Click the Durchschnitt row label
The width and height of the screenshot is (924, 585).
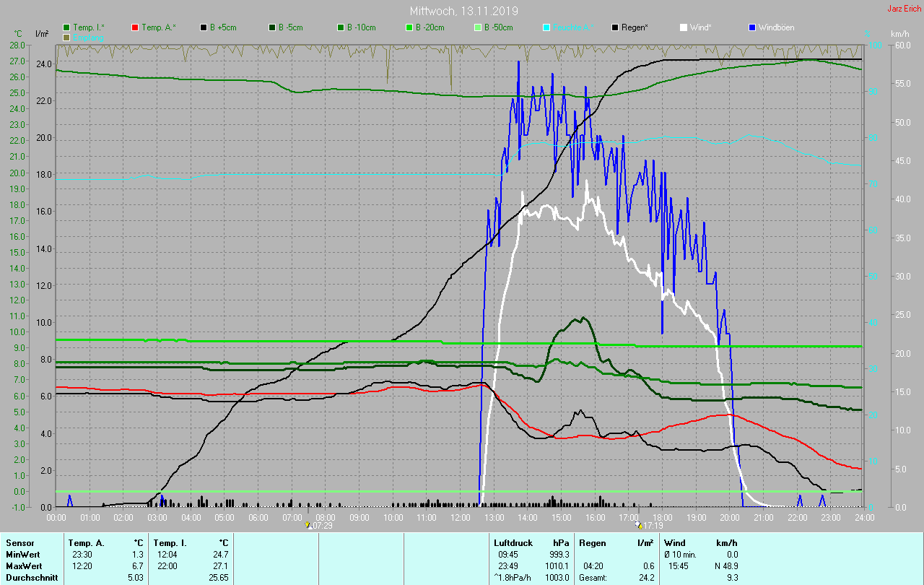pyautogui.click(x=32, y=577)
